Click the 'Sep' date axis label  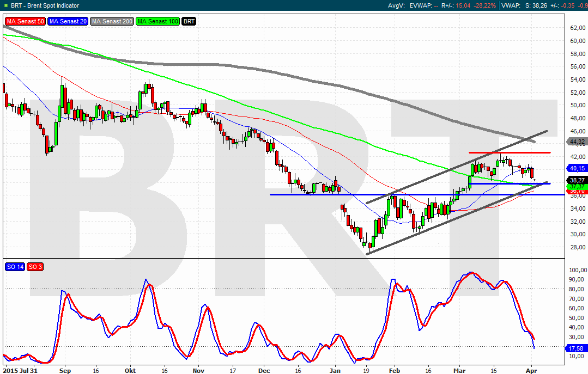point(65,371)
